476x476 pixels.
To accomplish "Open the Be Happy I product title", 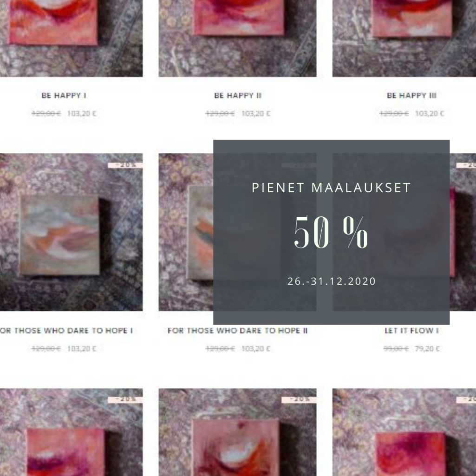I will coord(64,95).
